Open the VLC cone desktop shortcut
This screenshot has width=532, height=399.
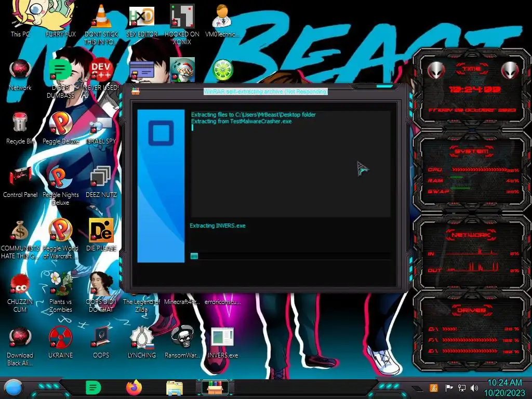101,24
